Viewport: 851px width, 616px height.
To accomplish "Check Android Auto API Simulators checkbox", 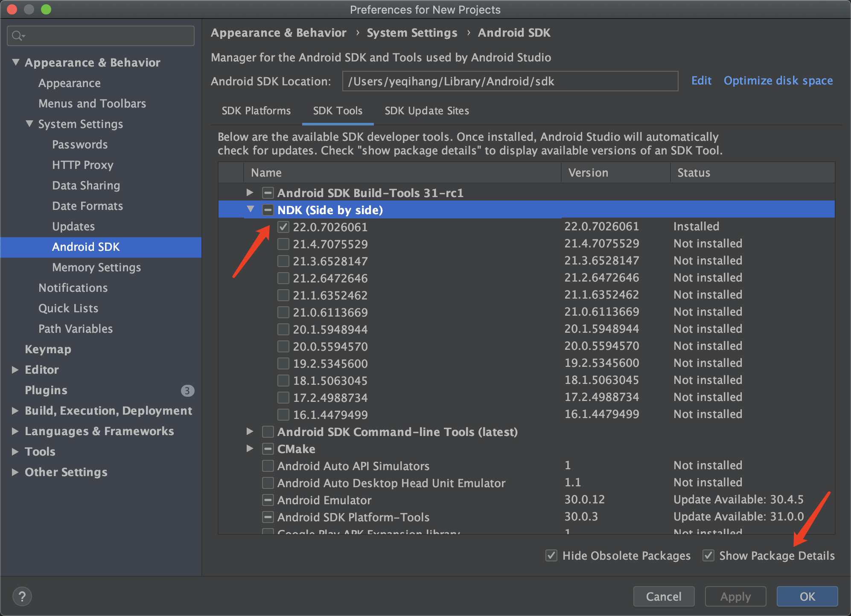I will [268, 466].
